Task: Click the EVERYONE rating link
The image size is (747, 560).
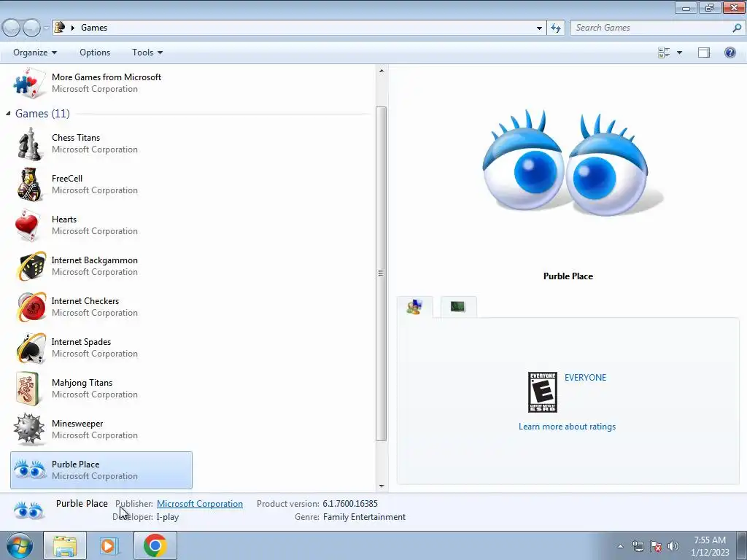Action: point(586,377)
